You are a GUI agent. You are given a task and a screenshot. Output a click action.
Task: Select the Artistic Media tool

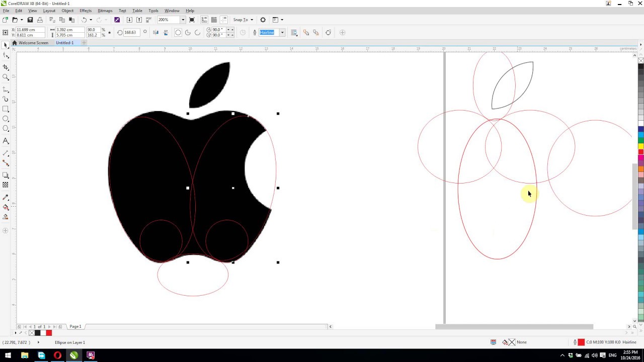click(6, 99)
